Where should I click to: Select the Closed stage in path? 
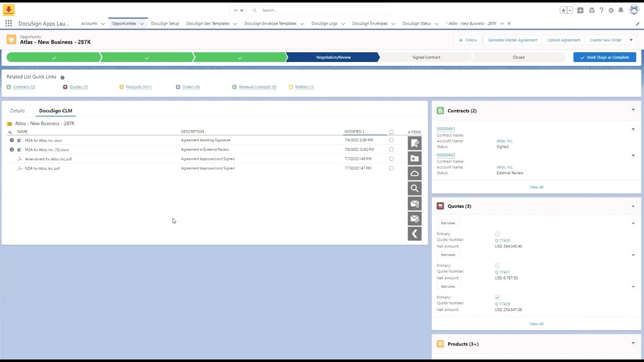(x=519, y=57)
